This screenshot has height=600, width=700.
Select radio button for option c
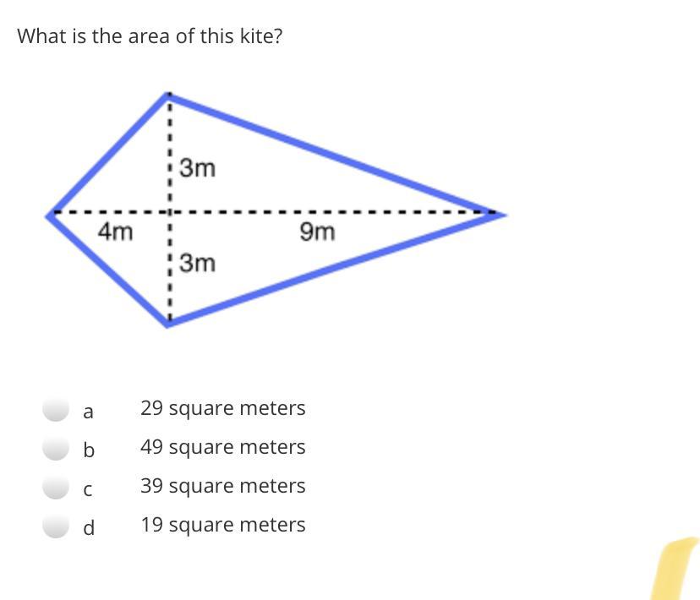56,488
